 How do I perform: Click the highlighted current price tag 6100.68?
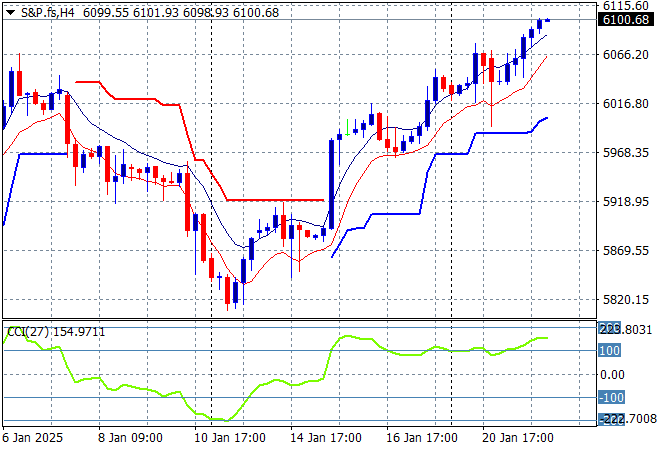pyautogui.click(x=624, y=20)
